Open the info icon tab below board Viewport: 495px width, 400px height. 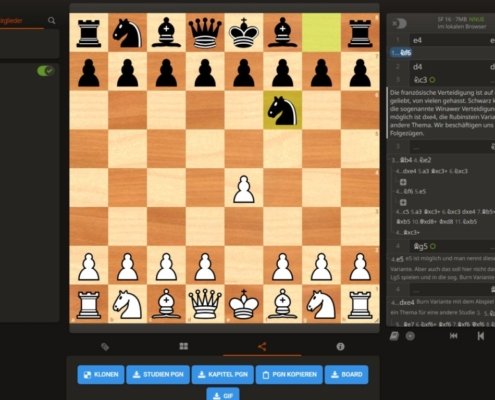340,347
